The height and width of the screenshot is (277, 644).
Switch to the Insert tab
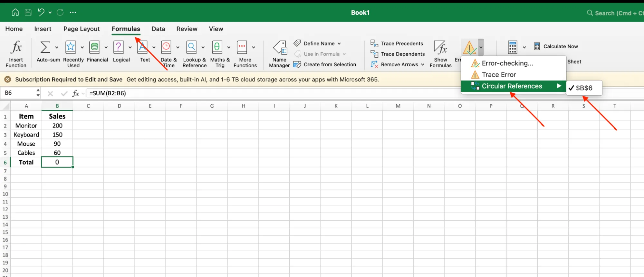click(x=43, y=29)
